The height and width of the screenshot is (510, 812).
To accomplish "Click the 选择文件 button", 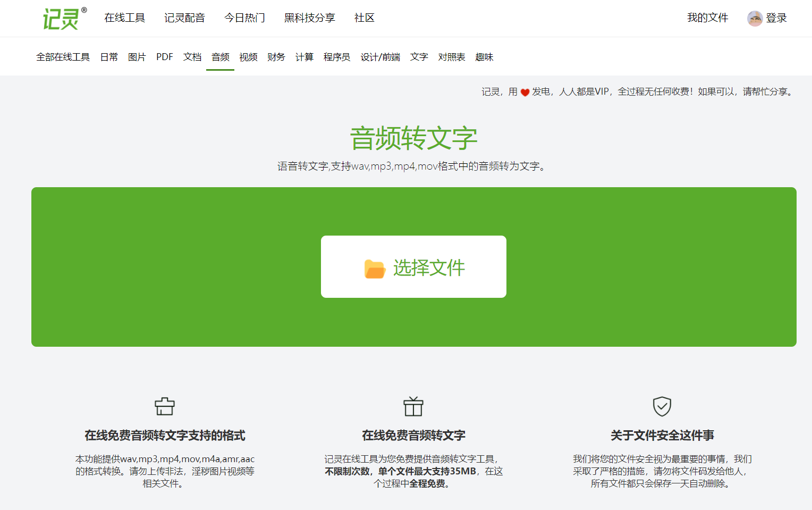I will click(x=413, y=266).
